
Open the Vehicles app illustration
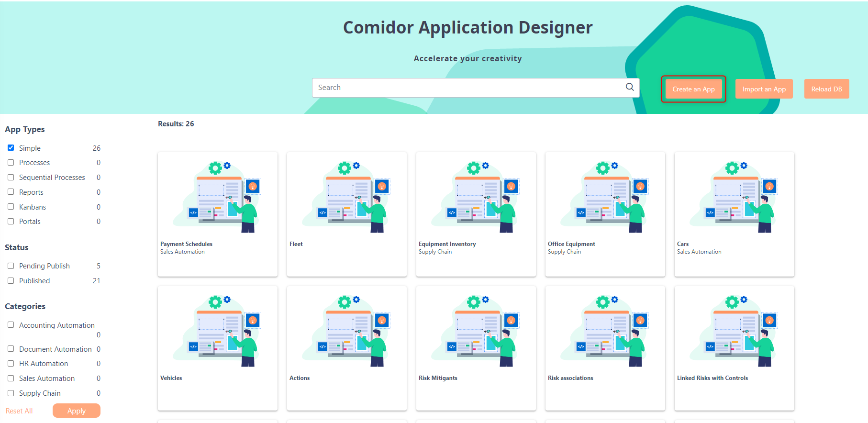[218, 332]
